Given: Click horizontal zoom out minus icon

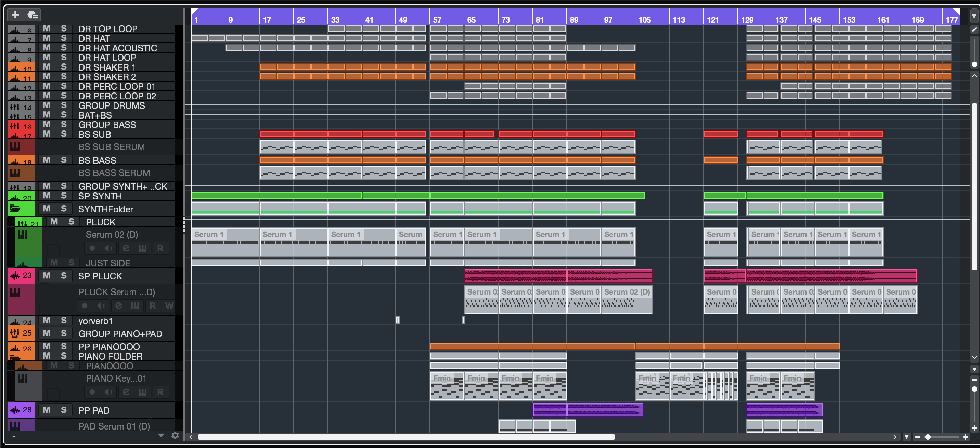Looking at the screenshot, I should point(917,437).
